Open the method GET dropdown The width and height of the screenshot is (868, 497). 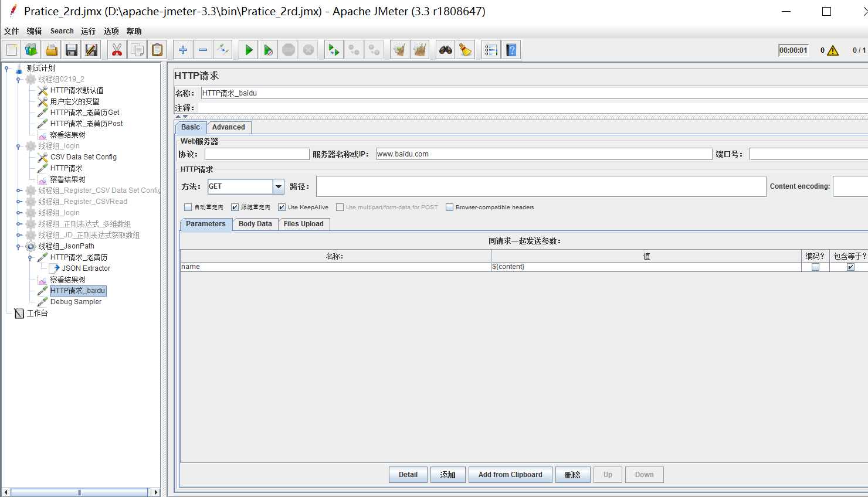pyautogui.click(x=279, y=186)
